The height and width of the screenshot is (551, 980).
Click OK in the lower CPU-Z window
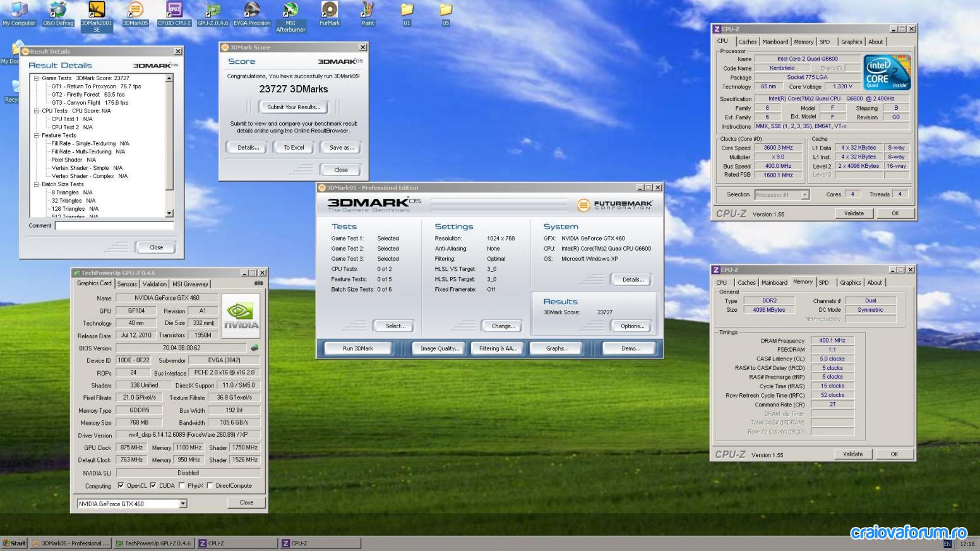(893, 454)
